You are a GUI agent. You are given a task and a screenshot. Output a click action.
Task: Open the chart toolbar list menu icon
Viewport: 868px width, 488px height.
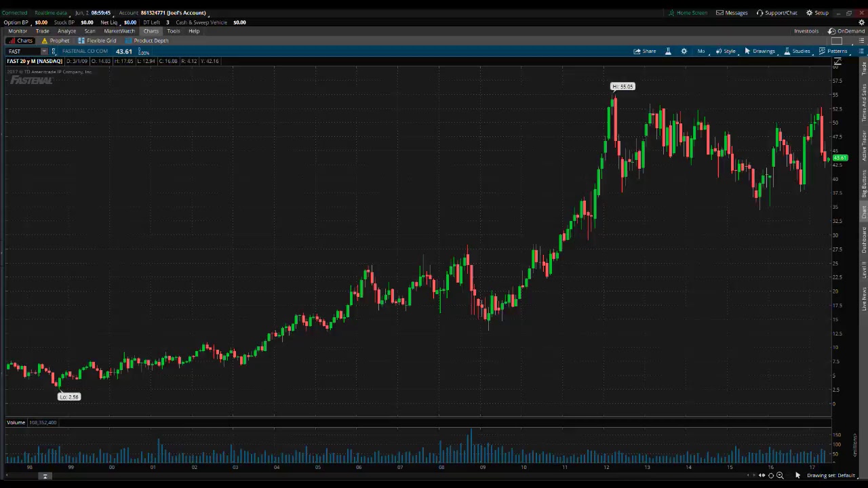[x=863, y=52]
